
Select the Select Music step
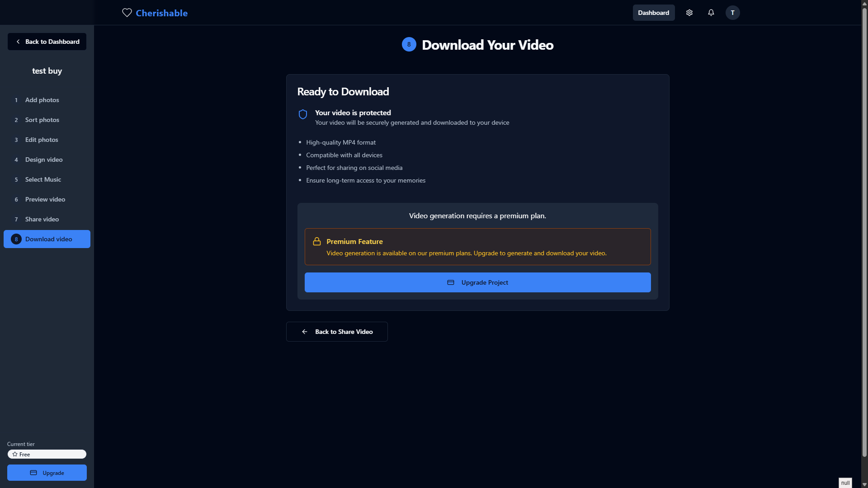(x=43, y=179)
